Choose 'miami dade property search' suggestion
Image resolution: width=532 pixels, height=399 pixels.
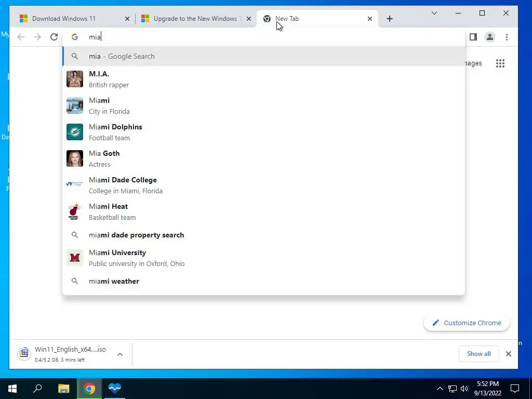click(x=263, y=235)
